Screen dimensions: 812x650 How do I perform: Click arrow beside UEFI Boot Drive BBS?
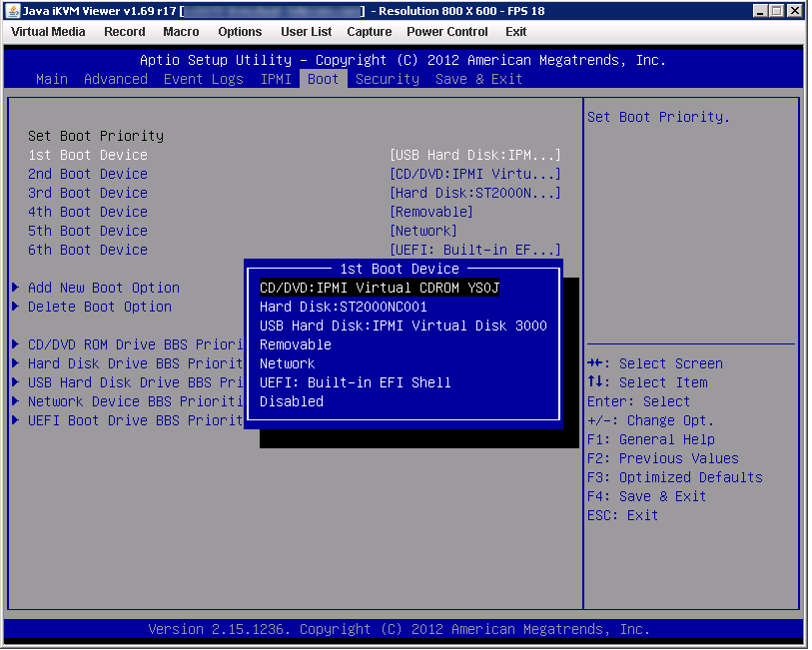(16, 420)
